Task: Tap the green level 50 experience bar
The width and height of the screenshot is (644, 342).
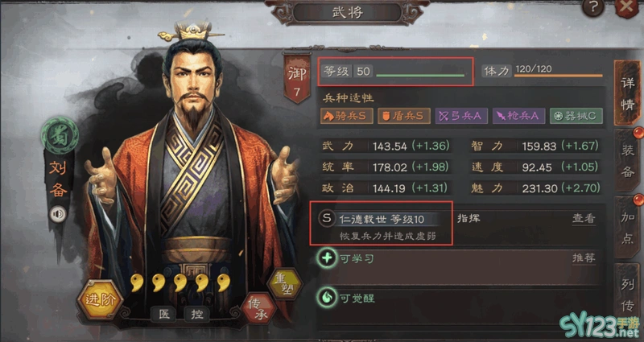Action: [420, 76]
